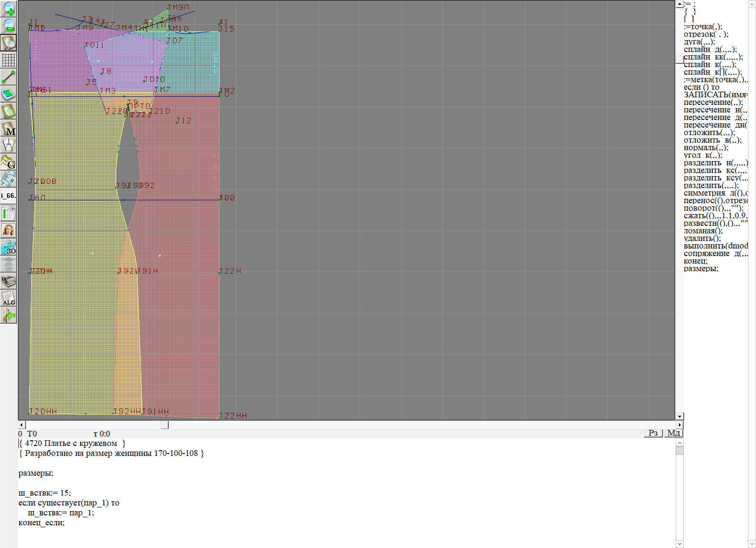
Task: Open the ALG algorithm icon
Action: pos(9,298)
